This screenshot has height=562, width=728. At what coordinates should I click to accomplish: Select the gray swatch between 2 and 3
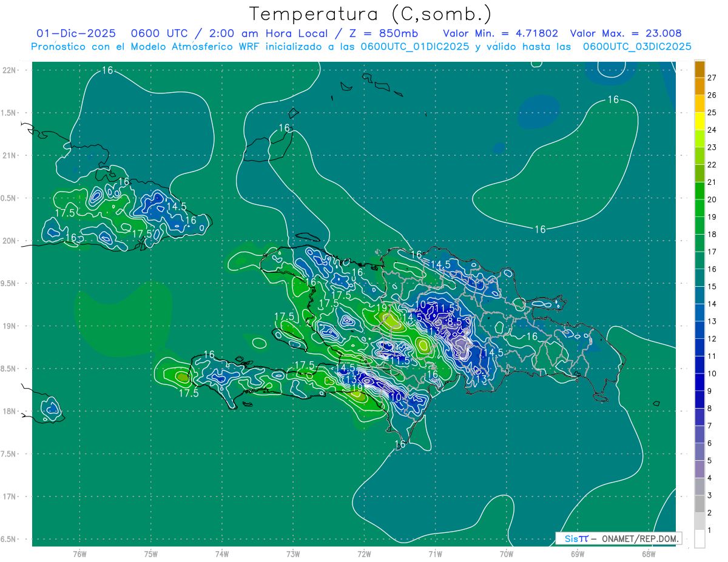tap(699, 504)
